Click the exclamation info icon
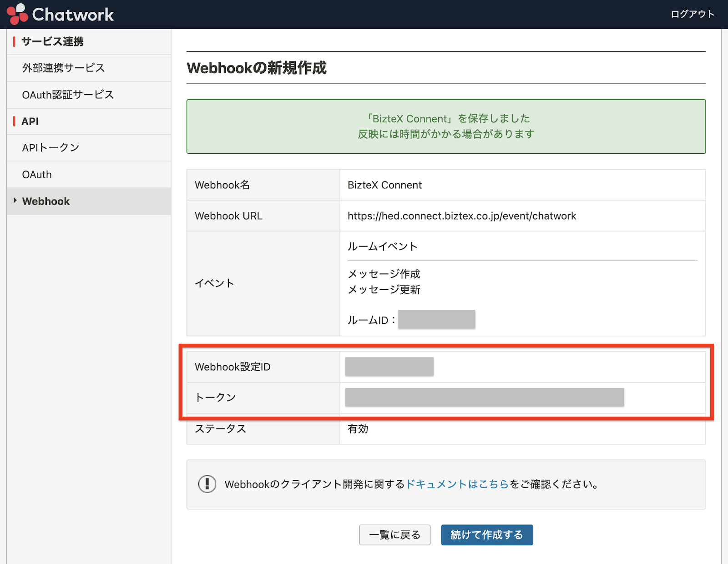This screenshot has width=728, height=564. (x=207, y=484)
